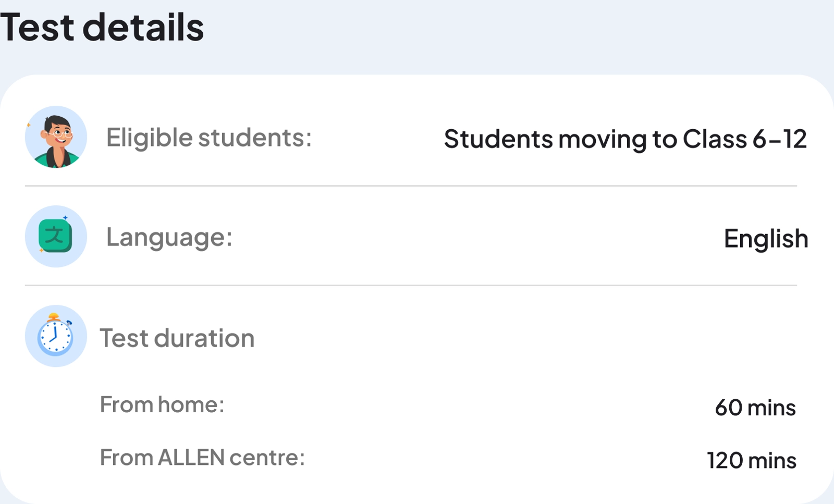The image size is (834, 504).
Task: Click the 'Eligible students:' label
Action: 208,138
